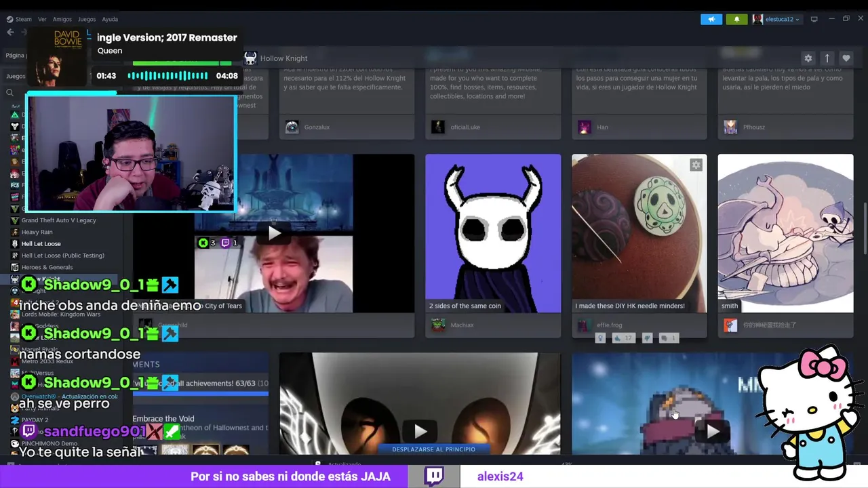Open the green notifications bell
This screenshot has width=868, height=488.
736,19
